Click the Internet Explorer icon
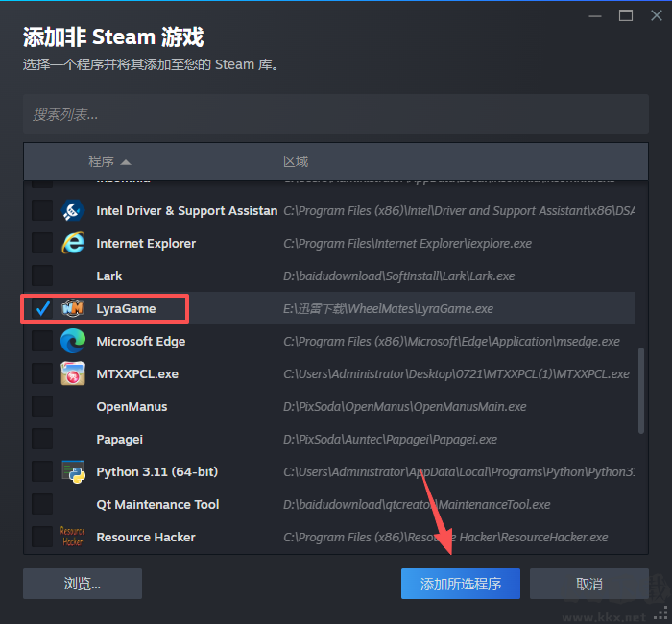 pos(73,243)
